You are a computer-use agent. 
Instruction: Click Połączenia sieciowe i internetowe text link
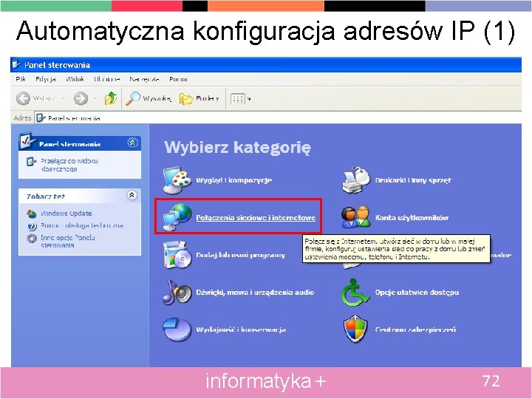coord(256,217)
